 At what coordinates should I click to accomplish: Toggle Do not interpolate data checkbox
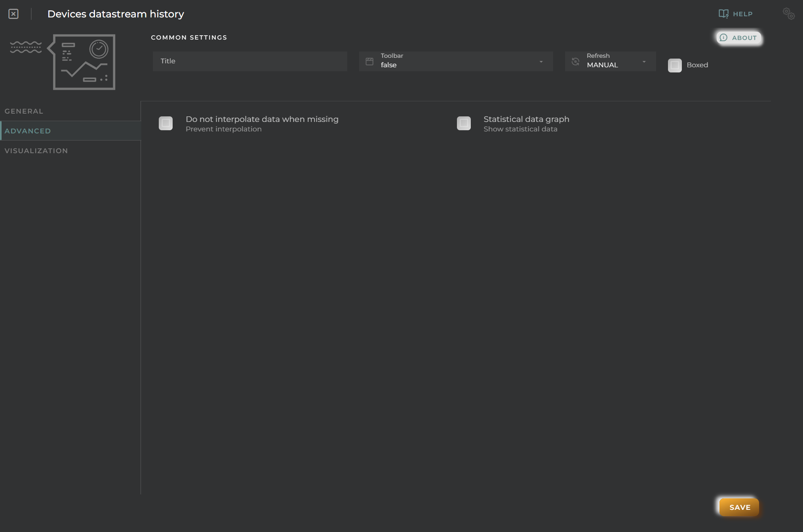click(165, 123)
